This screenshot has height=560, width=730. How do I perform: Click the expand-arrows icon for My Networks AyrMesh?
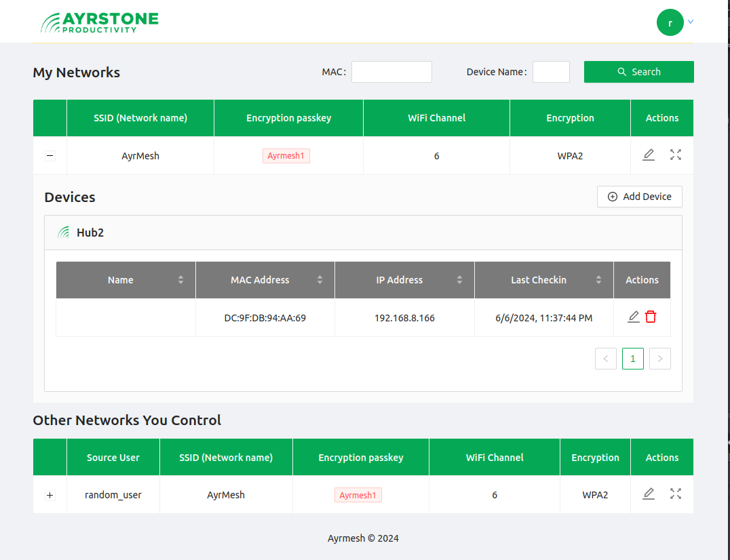[676, 155]
